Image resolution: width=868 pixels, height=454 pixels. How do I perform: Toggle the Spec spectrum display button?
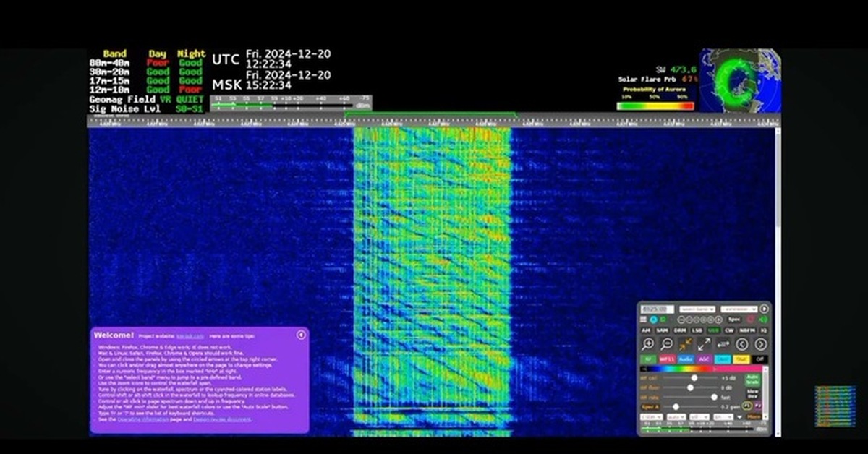(x=733, y=320)
